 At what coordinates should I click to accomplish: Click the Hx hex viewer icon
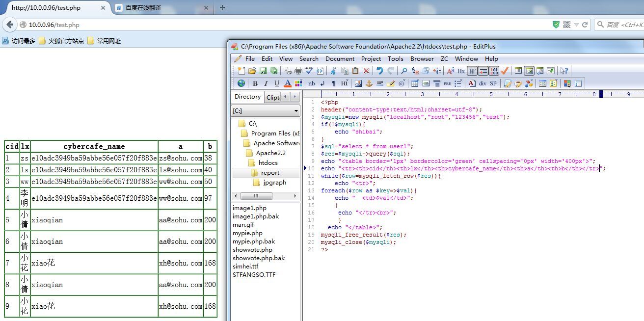(x=461, y=71)
